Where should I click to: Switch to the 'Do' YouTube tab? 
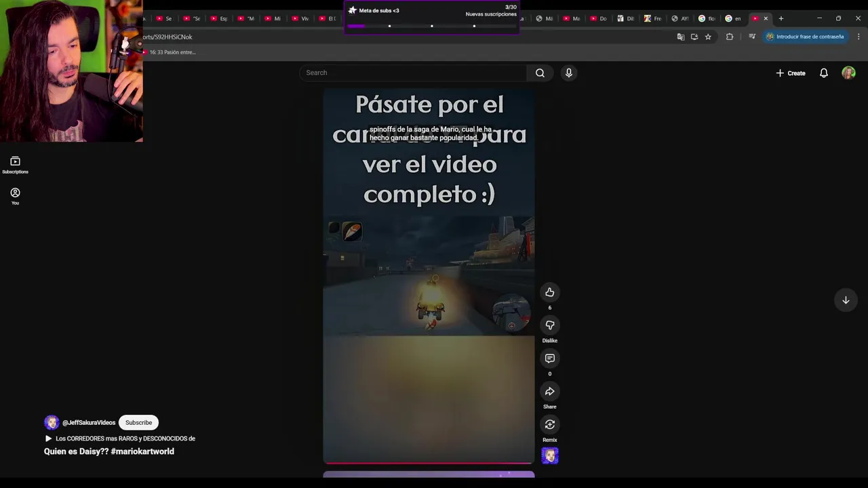(x=599, y=18)
